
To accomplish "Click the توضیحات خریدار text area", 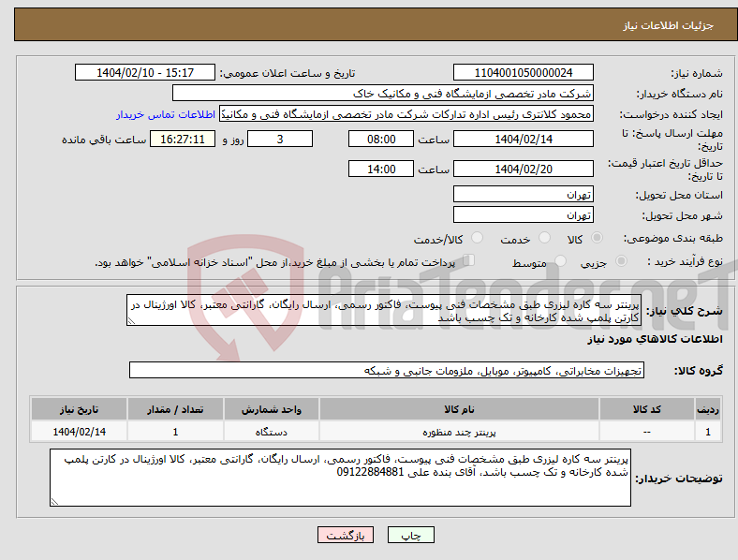I will click(340, 478).
